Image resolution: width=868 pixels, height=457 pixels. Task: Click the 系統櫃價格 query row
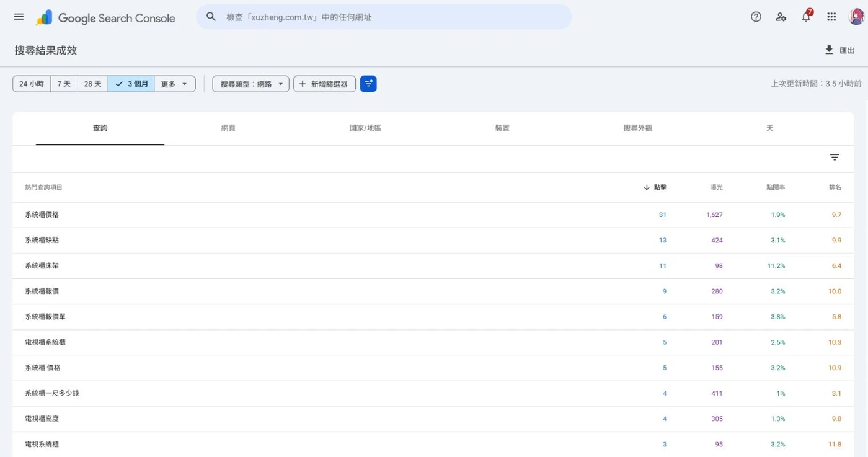[433, 215]
